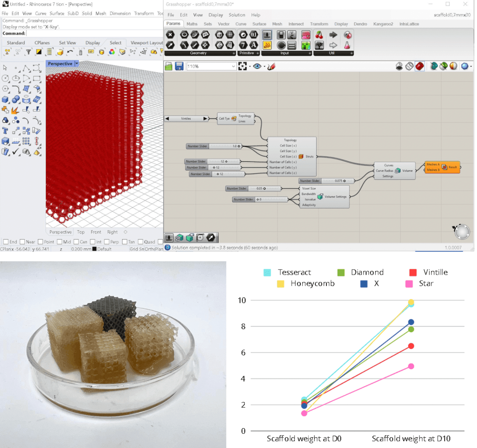Select the Panel icon in Grasshopper's Input section
The width and height of the screenshot is (477, 448).
click(x=291, y=45)
